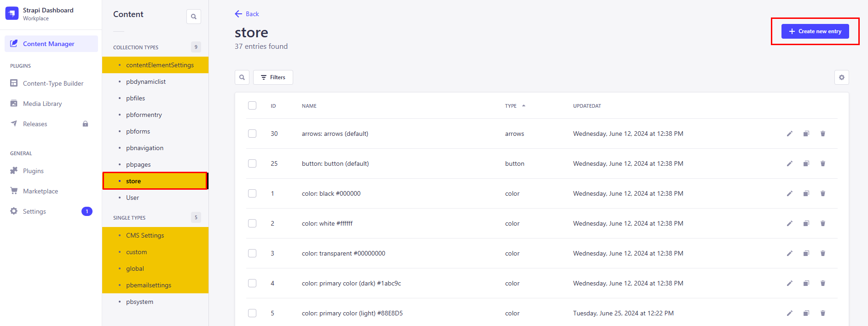Delete the color: primary color (dark) entry
The image size is (868, 326).
(x=823, y=283)
